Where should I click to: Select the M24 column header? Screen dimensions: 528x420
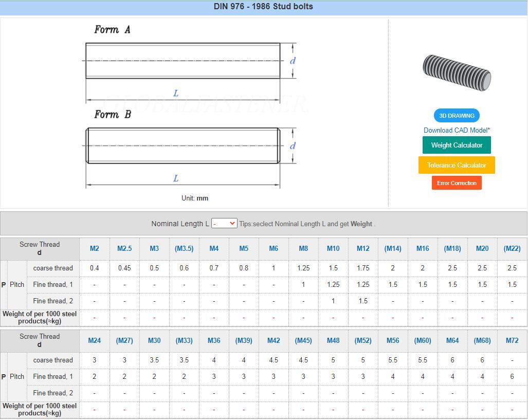tap(95, 340)
